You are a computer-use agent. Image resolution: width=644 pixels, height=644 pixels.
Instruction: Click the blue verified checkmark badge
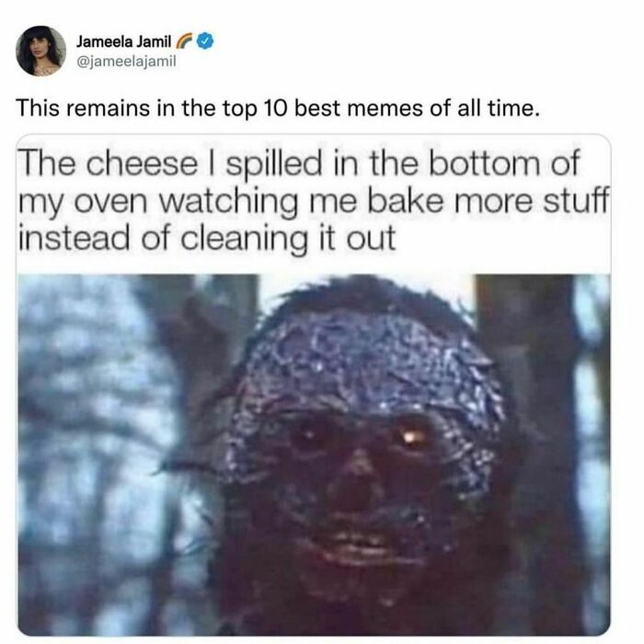[x=205, y=41]
